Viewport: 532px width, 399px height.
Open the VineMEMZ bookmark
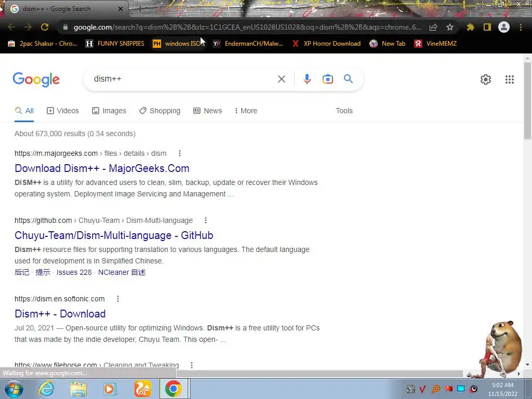[x=436, y=44]
